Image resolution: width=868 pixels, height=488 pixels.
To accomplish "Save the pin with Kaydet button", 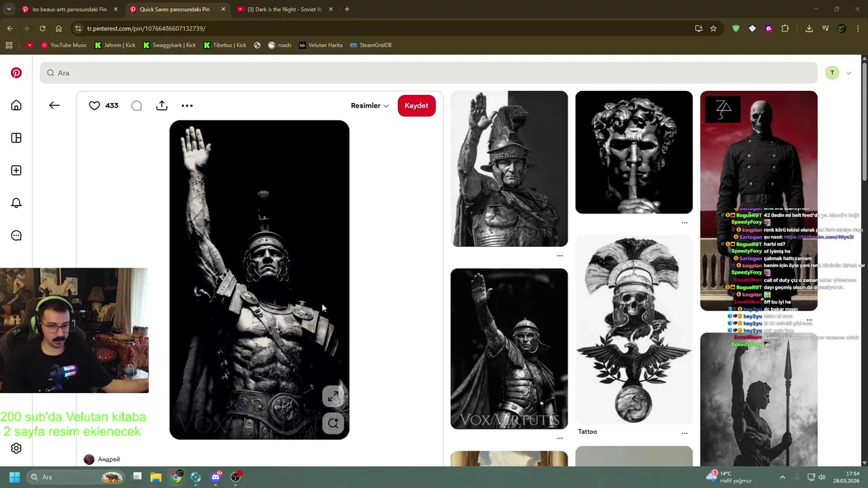I will pyautogui.click(x=416, y=106).
